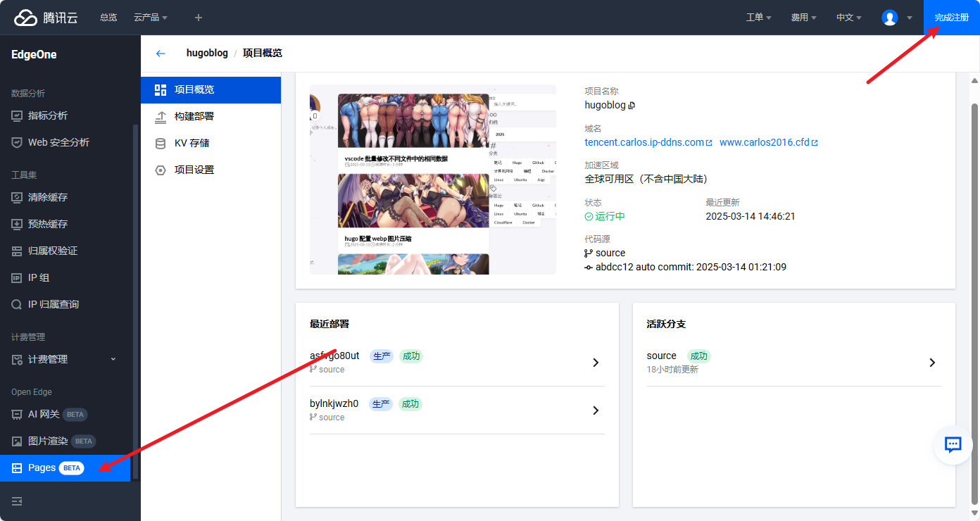Click the Pages icon in the sidebar
Screen dimensions: 980x521
pos(17,467)
